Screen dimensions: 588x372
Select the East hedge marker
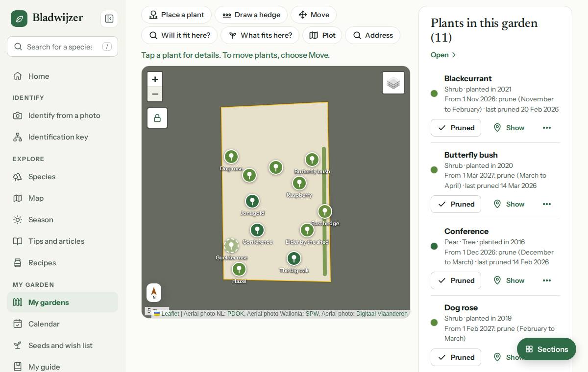(325, 211)
